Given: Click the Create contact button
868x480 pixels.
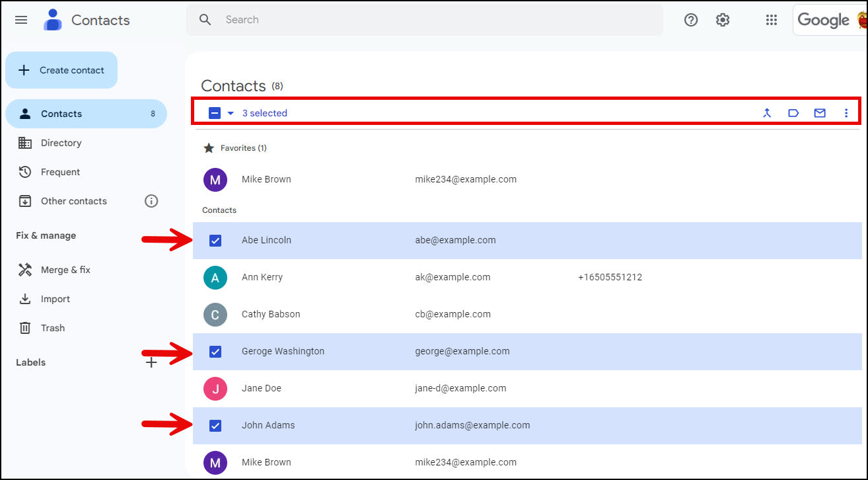Looking at the screenshot, I should tap(61, 69).
